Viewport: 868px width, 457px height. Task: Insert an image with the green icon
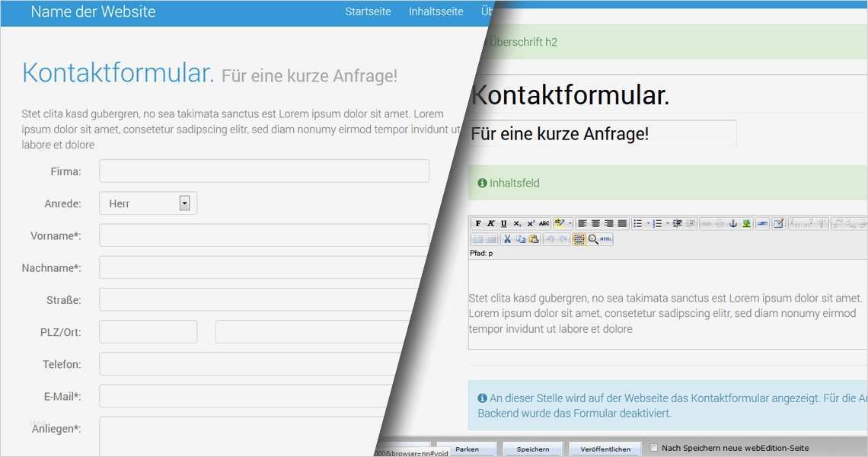click(747, 223)
